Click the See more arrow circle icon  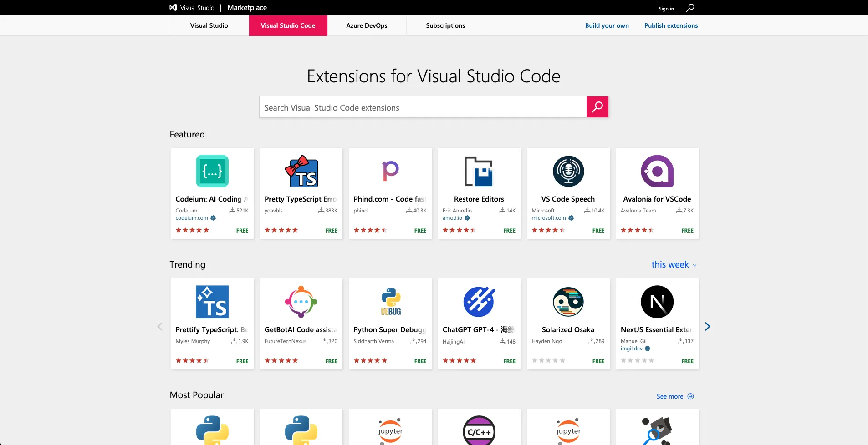tap(690, 396)
